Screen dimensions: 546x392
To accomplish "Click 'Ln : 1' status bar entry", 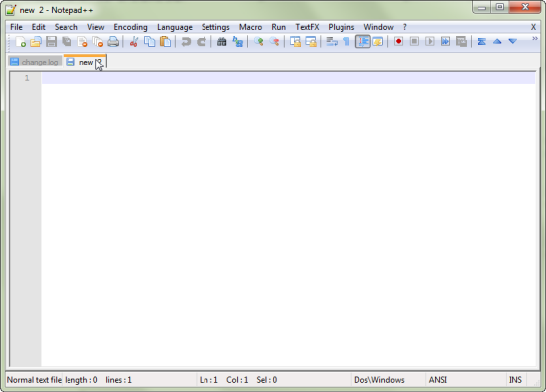I will [x=208, y=380].
